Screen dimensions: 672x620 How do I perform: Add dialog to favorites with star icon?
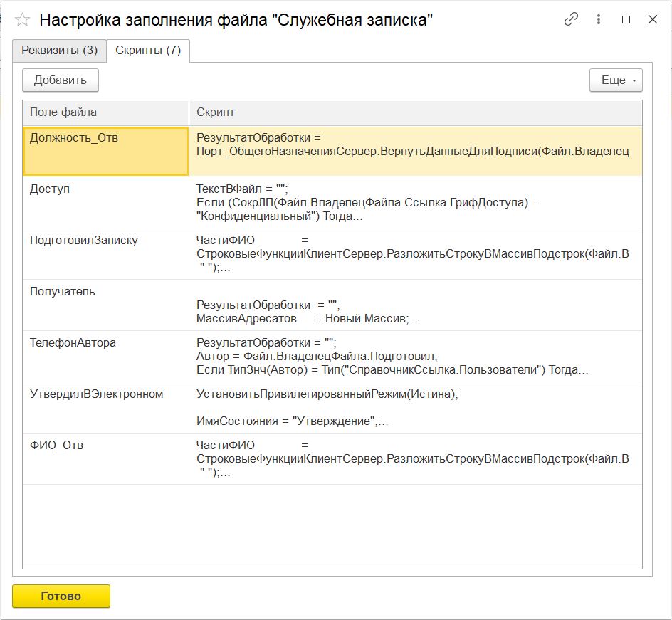coord(22,20)
